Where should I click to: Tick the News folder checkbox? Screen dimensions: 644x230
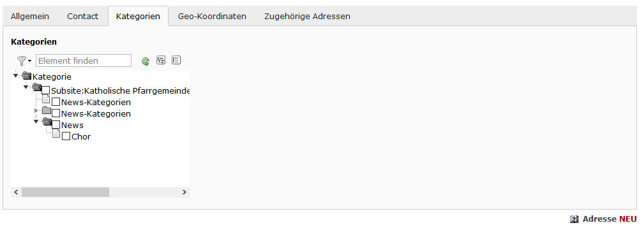(56, 125)
